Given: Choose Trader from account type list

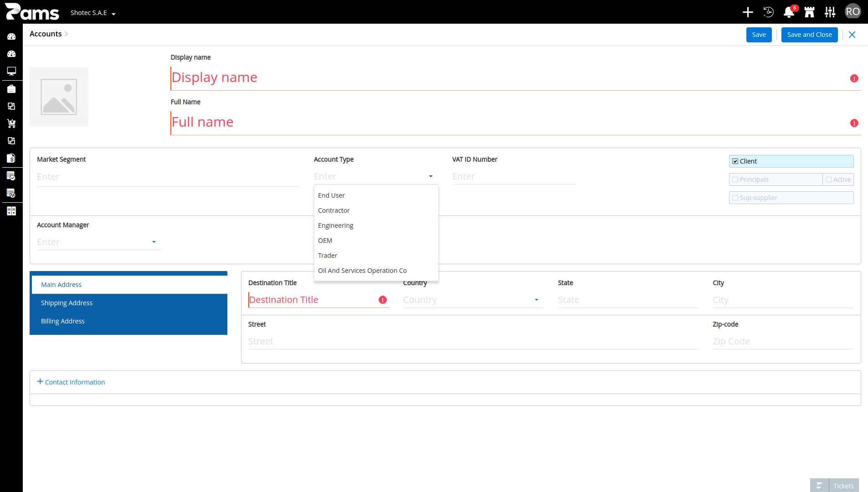Looking at the screenshot, I should (376, 256).
